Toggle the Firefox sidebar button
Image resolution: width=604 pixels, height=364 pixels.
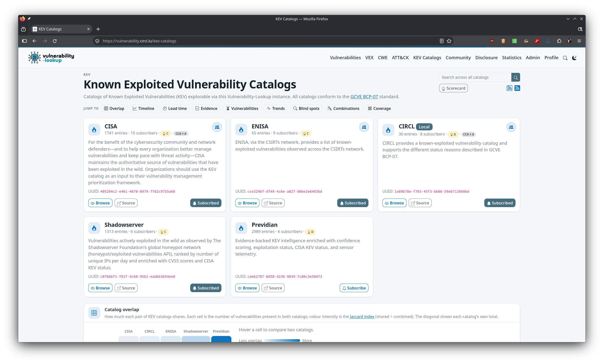click(x=25, y=41)
